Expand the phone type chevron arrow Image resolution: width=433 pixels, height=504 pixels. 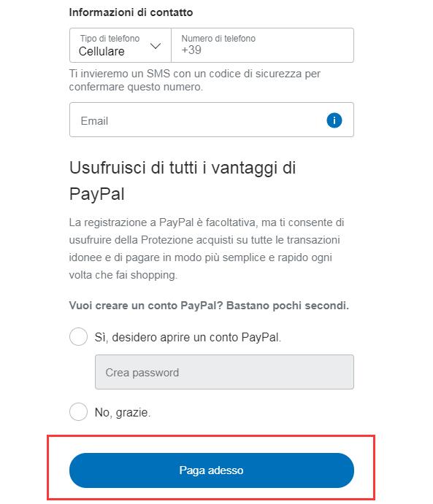[156, 46]
